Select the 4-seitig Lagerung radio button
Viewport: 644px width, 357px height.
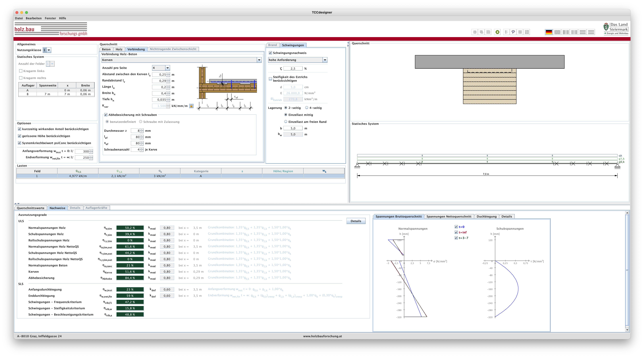[306, 108]
